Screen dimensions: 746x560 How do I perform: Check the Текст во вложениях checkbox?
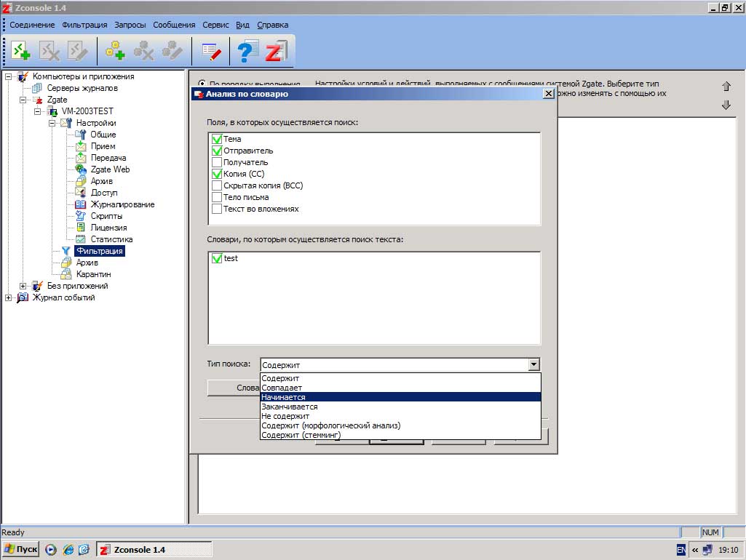click(217, 209)
